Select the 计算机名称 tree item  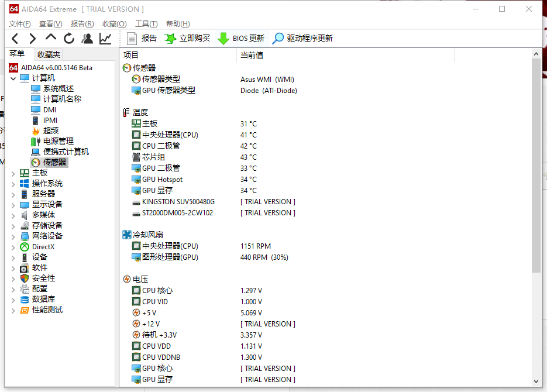(x=56, y=99)
